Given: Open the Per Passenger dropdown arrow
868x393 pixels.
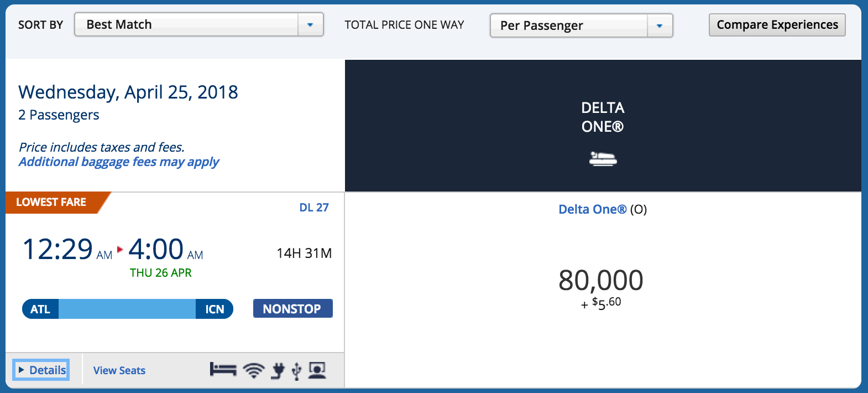Looking at the screenshot, I should click(x=659, y=26).
